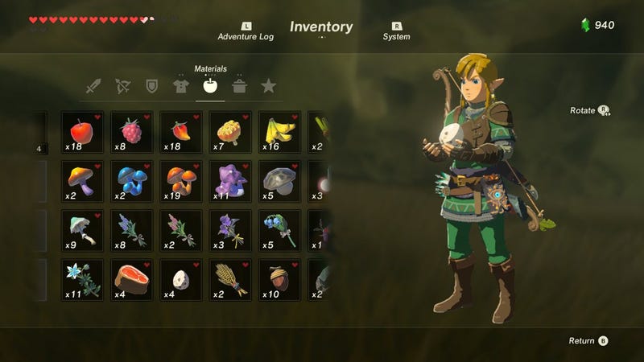
Task: Open the Bows and Arrows category
Action: click(x=123, y=86)
